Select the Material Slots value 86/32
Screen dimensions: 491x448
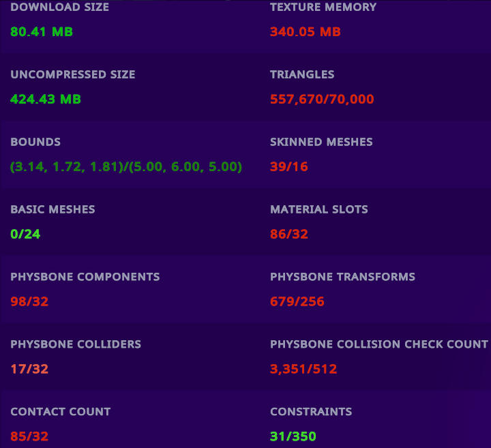289,235
